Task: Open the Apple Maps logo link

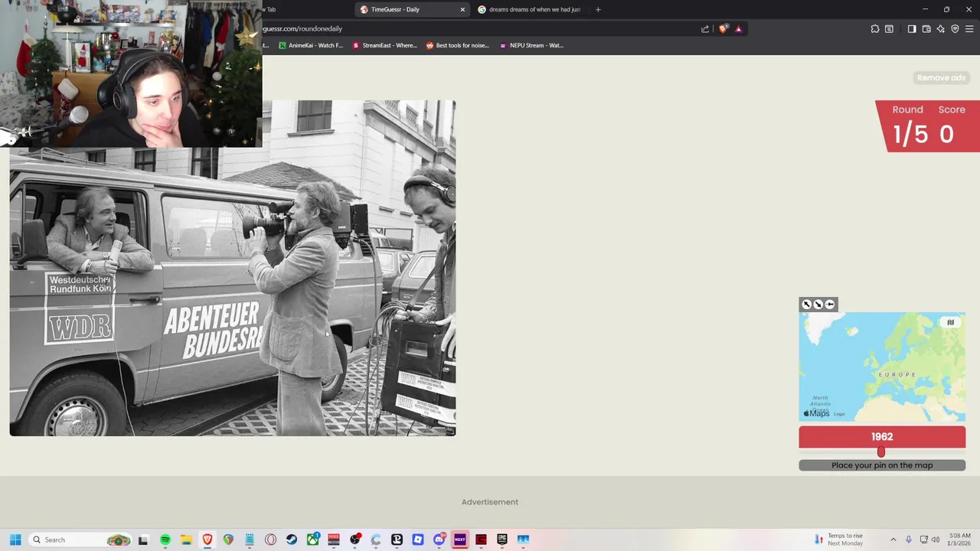Action: (x=816, y=413)
